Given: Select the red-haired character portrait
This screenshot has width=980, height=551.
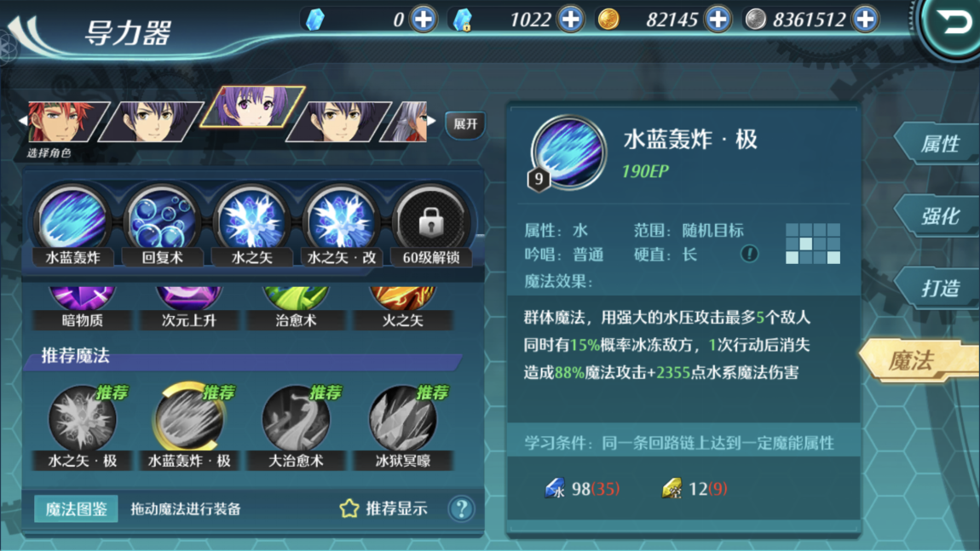Looking at the screenshot, I should [65, 121].
